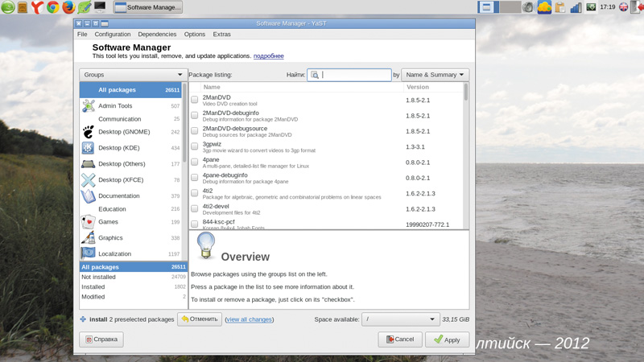Launch Google Chrome from the panel
The image size is (644, 362).
[52, 7]
